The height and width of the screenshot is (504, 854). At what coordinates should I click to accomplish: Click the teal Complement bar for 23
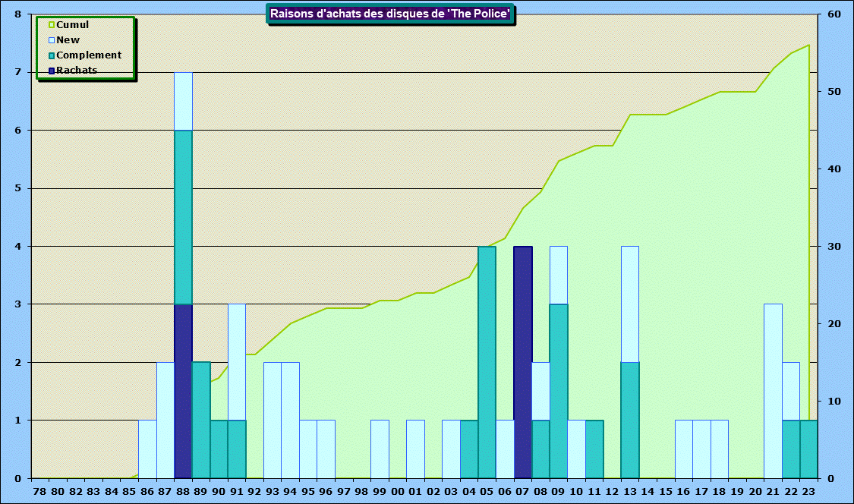click(x=808, y=449)
